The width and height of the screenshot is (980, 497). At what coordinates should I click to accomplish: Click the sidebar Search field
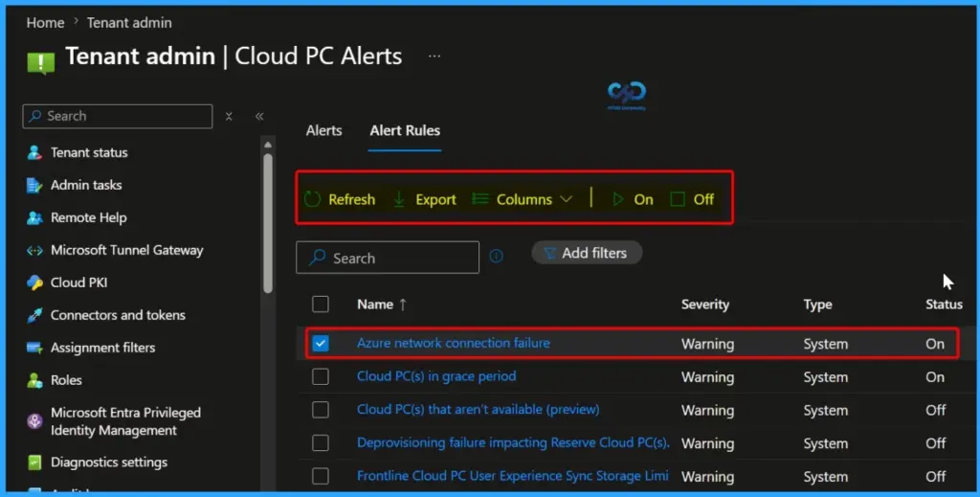point(118,116)
